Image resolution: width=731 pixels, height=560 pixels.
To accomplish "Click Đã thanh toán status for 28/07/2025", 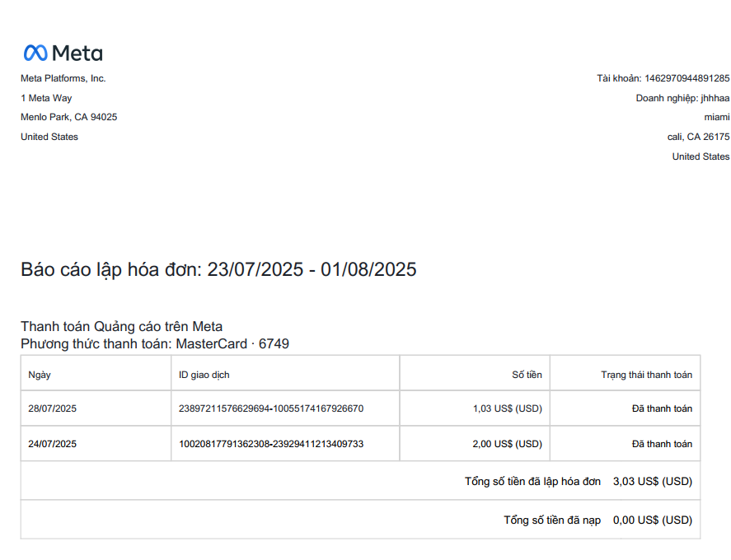I will point(662,408).
